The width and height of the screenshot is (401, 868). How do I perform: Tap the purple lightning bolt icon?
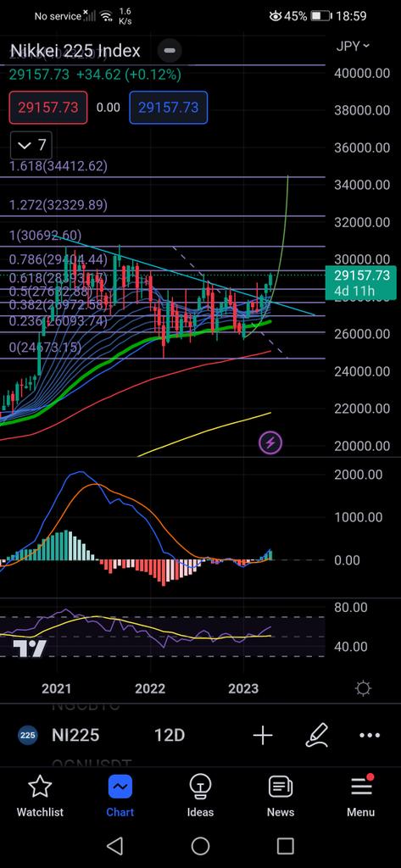pos(270,442)
